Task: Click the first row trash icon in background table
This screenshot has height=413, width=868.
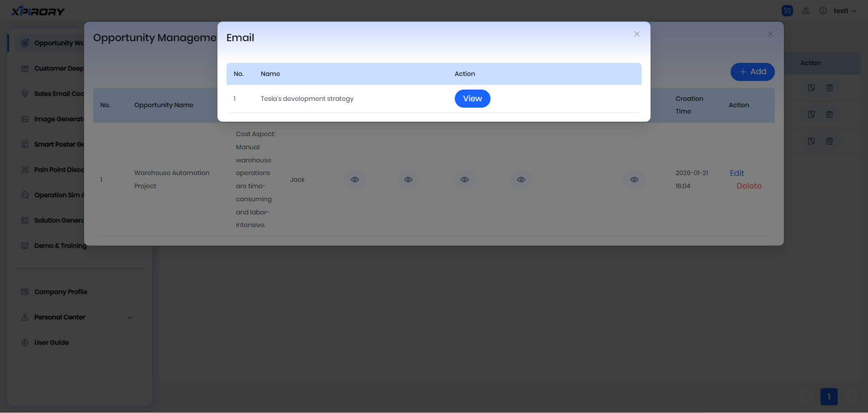Action: tap(830, 88)
